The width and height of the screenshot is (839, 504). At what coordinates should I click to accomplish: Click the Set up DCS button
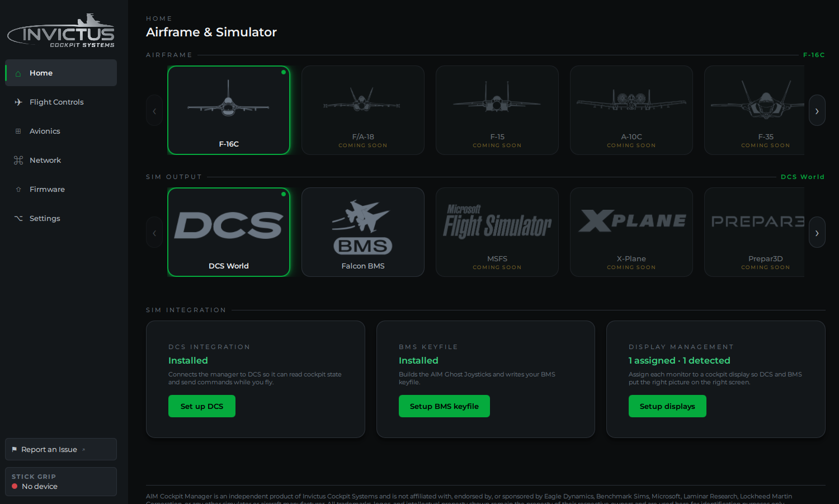click(202, 406)
